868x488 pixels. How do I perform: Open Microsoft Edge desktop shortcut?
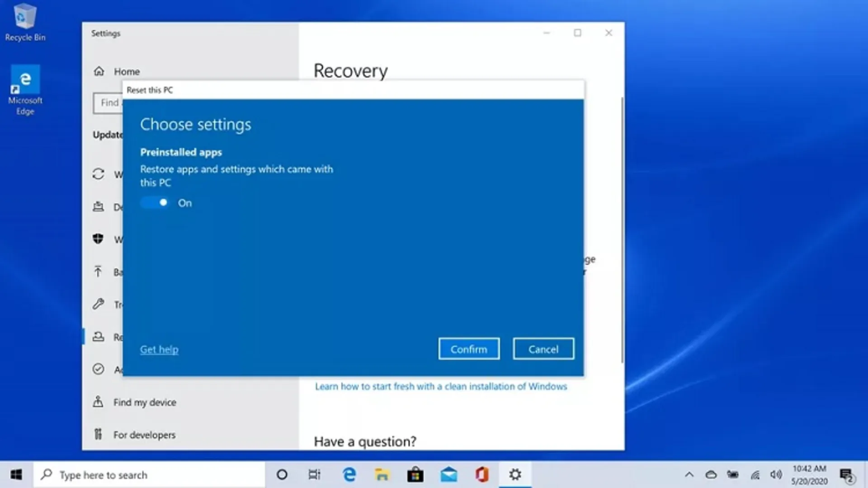click(25, 90)
